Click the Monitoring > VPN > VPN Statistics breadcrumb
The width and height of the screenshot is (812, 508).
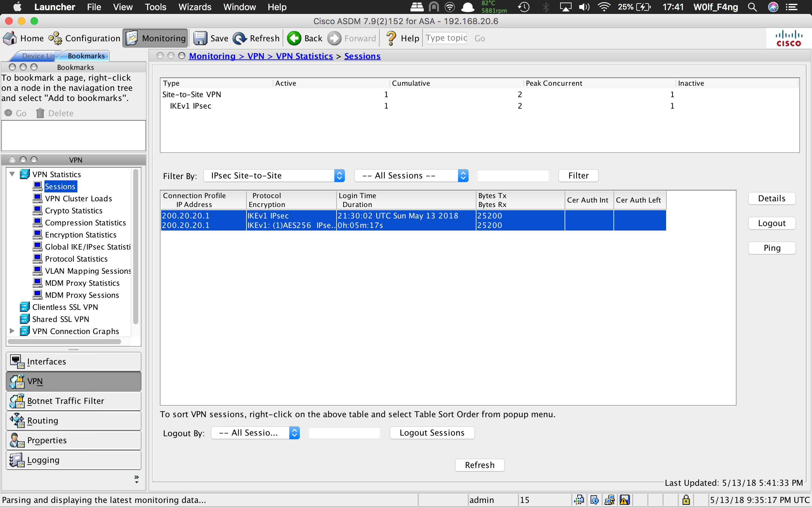261,56
